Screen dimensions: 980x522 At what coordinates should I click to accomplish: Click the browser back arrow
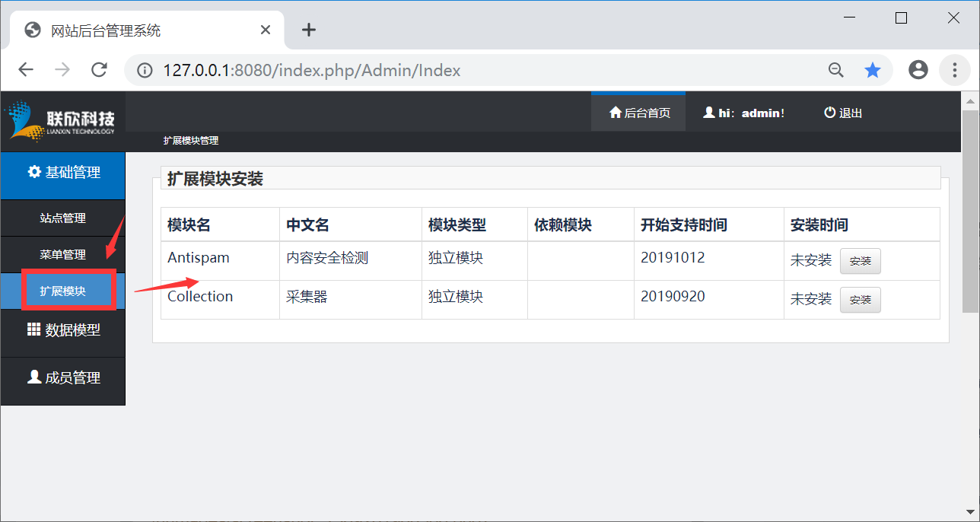pos(26,70)
